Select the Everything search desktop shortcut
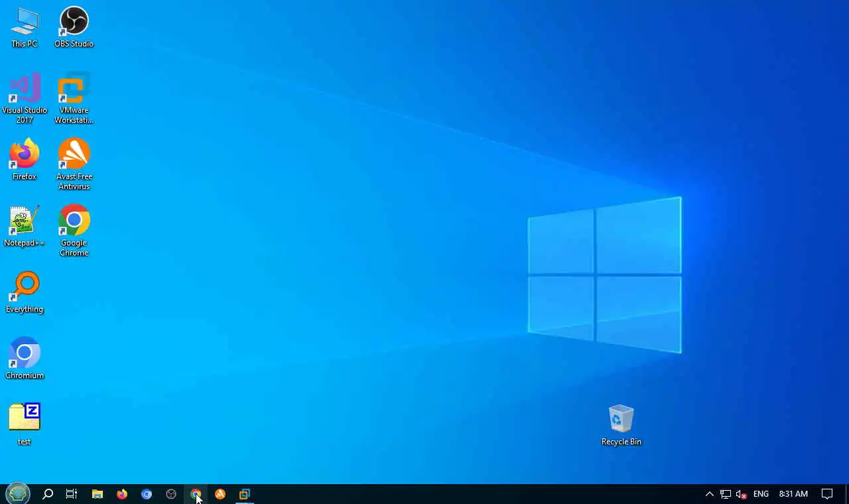849x504 pixels. [x=25, y=292]
